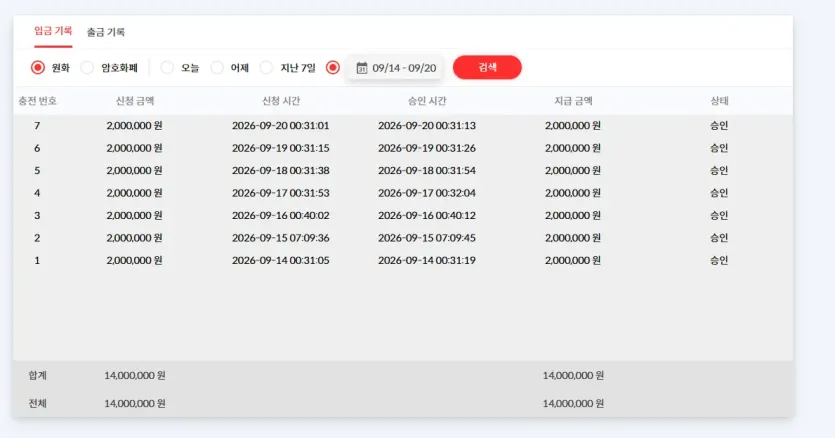
Task: Select row number 6 cell
Action: point(37,148)
